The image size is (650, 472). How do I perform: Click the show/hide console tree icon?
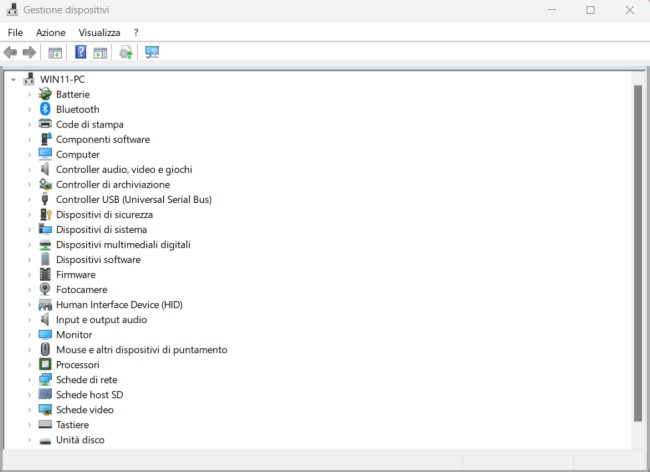(55, 52)
